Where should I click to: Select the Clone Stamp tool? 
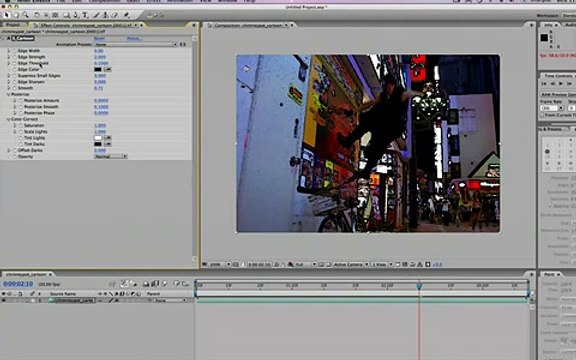point(105,15)
